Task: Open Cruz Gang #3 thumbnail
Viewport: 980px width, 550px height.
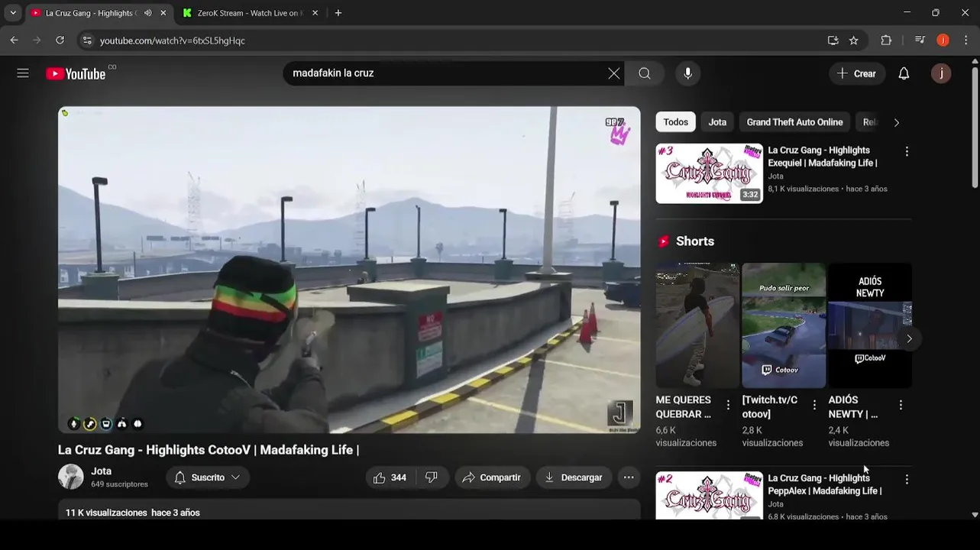Action: (x=709, y=173)
